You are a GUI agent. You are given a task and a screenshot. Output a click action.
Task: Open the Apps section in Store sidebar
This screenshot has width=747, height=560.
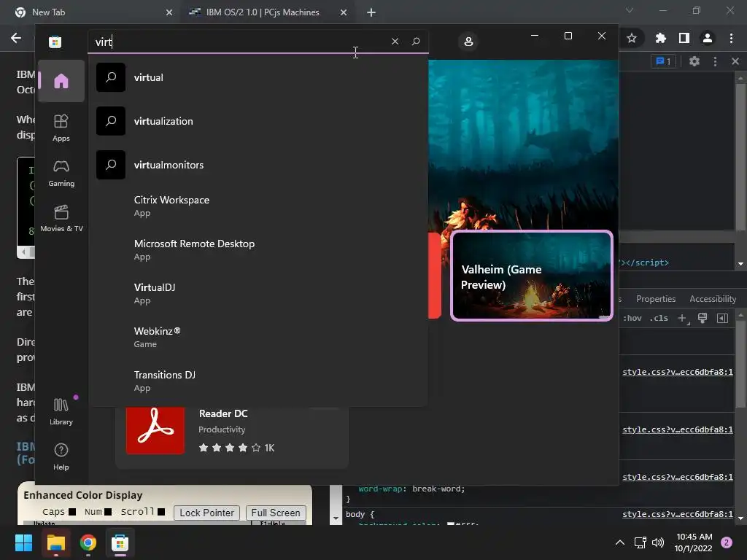[x=61, y=128]
